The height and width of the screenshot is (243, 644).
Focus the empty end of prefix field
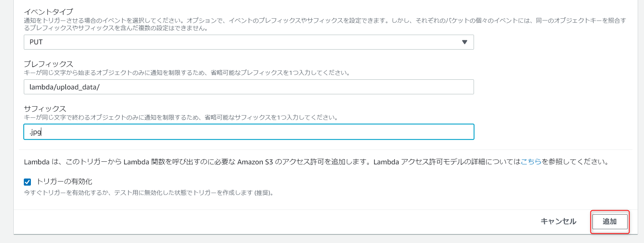tap(335, 87)
